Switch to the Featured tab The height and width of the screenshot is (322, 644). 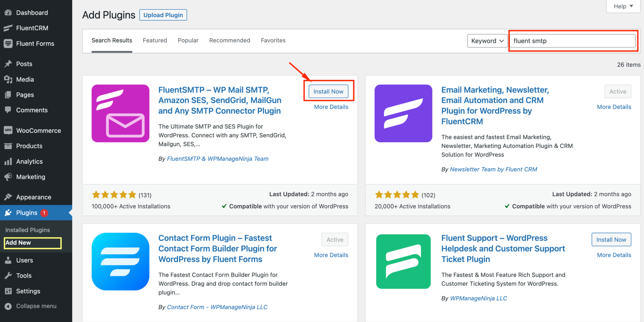[x=155, y=41]
